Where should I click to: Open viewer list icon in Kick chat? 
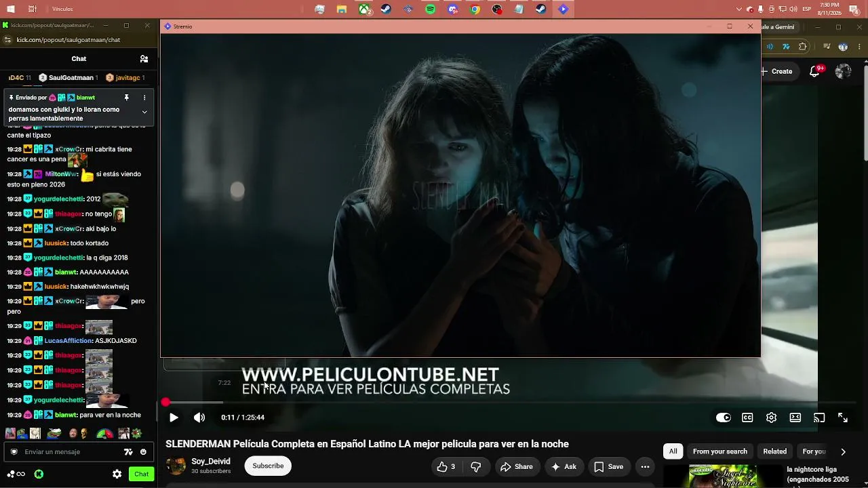click(144, 59)
